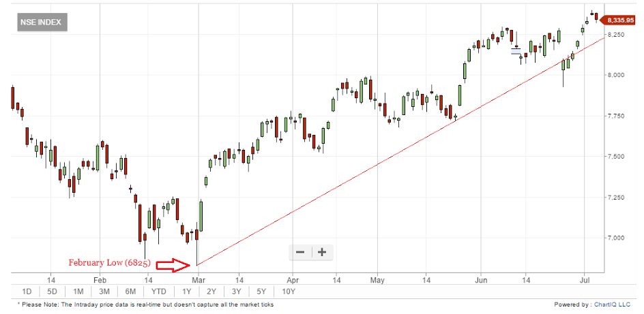
Task: Show the 1M time range
Action: pyautogui.click(x=78, y=292)
